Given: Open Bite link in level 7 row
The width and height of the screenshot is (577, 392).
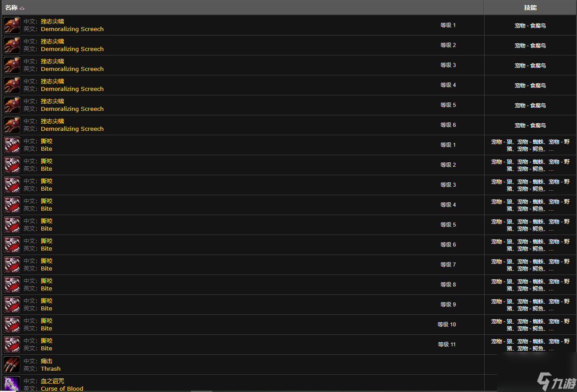Looking at the screenshot, I should pos(47,269).
